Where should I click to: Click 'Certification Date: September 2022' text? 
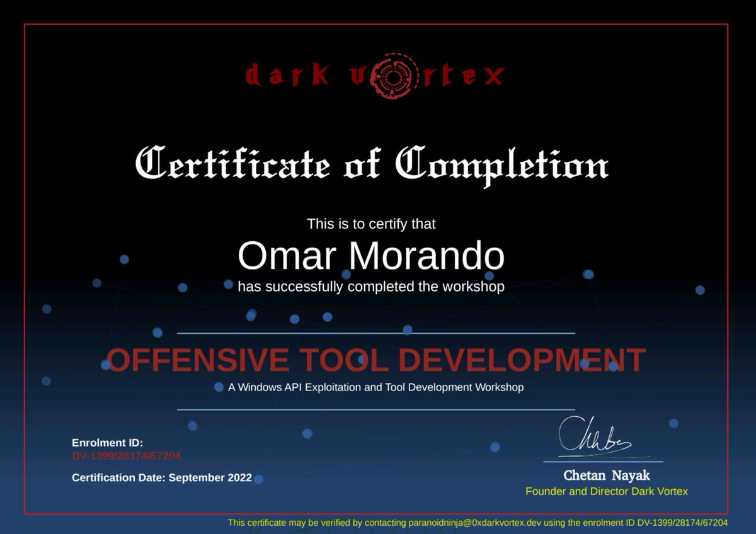point(162,477)
